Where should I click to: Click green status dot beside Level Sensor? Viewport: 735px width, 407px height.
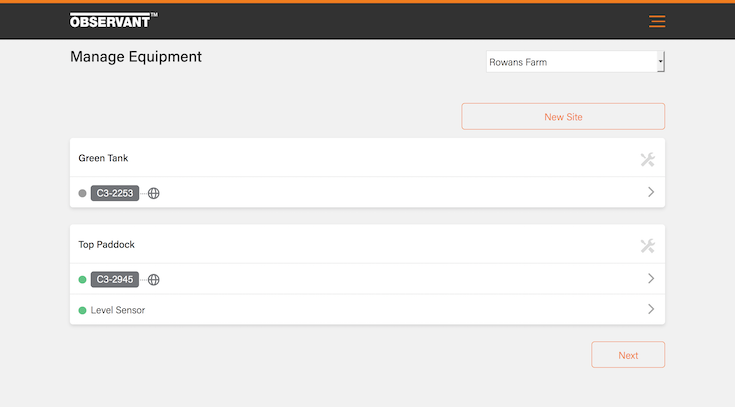point(82,310)
